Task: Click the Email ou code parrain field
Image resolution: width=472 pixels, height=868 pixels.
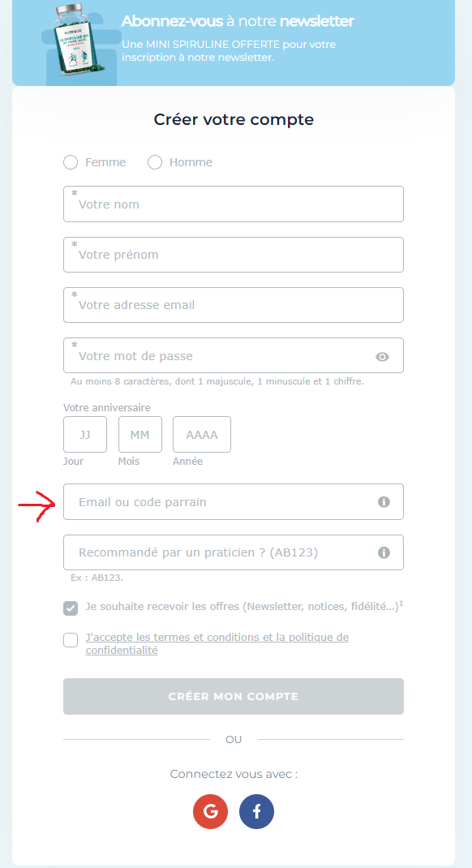Action: tap(234, 502)
